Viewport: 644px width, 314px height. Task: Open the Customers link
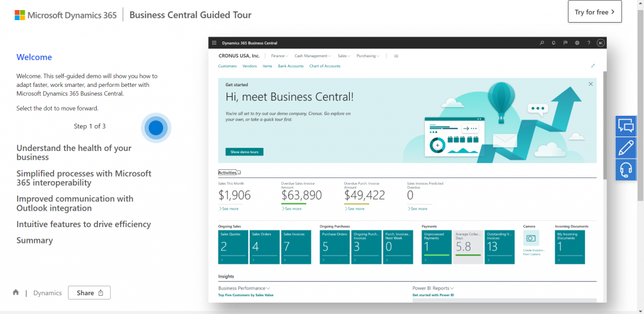tap(227, 66)
